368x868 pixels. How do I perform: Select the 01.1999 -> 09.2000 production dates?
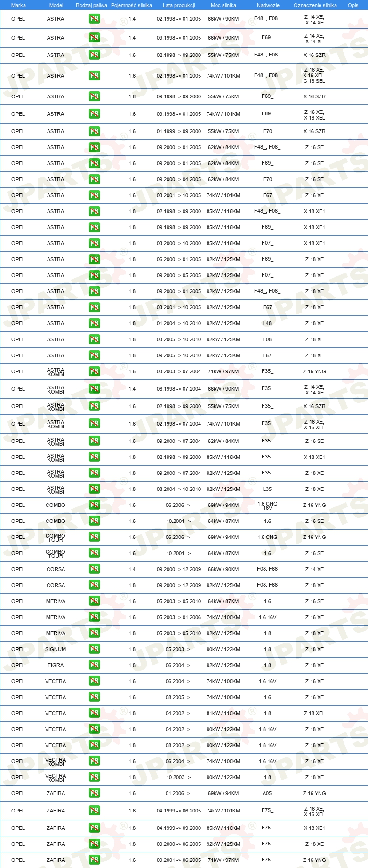point(179,131)
